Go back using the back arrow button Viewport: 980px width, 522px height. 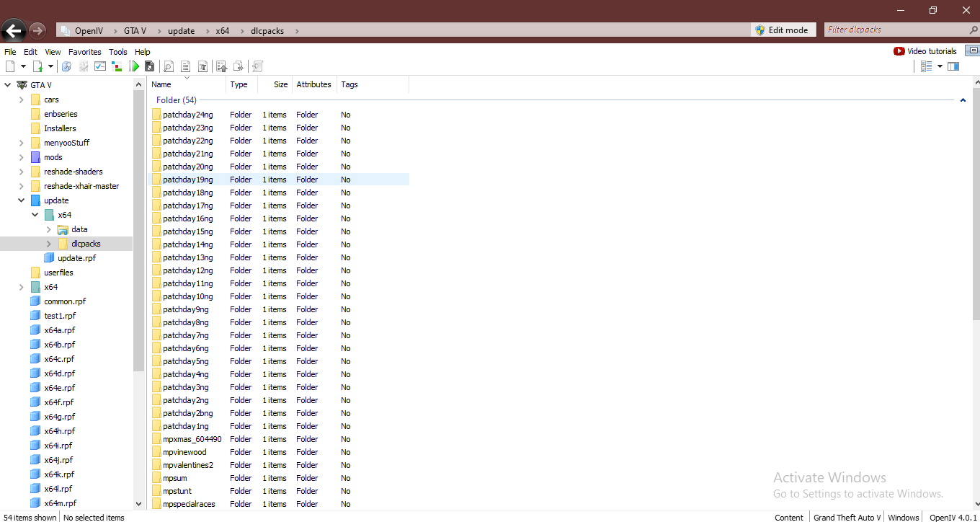(x=13, y=30)
